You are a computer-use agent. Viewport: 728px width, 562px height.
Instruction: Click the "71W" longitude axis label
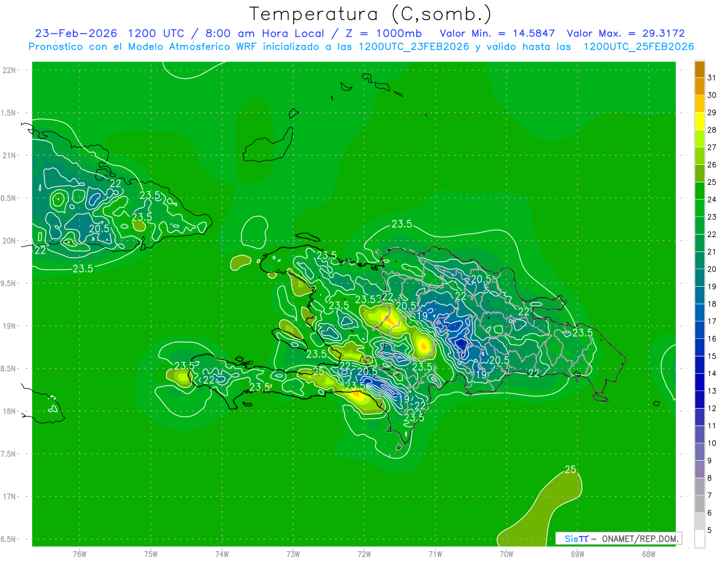coord(435,554)
